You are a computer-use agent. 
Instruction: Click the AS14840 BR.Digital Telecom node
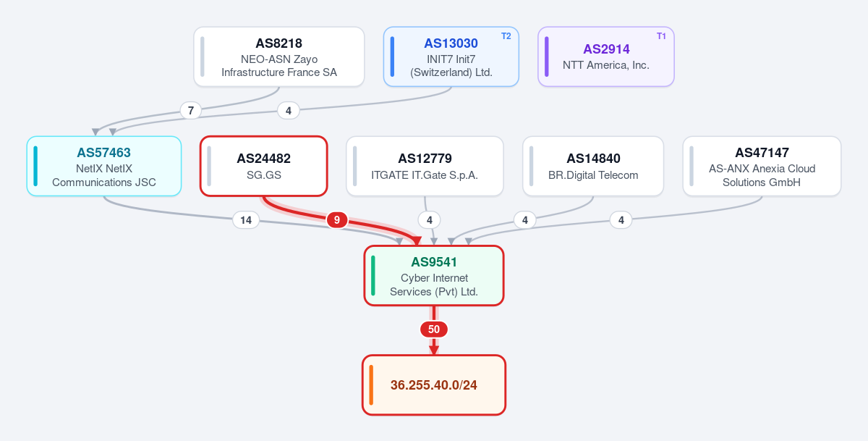pyautogui.click(x=593, y=166)
